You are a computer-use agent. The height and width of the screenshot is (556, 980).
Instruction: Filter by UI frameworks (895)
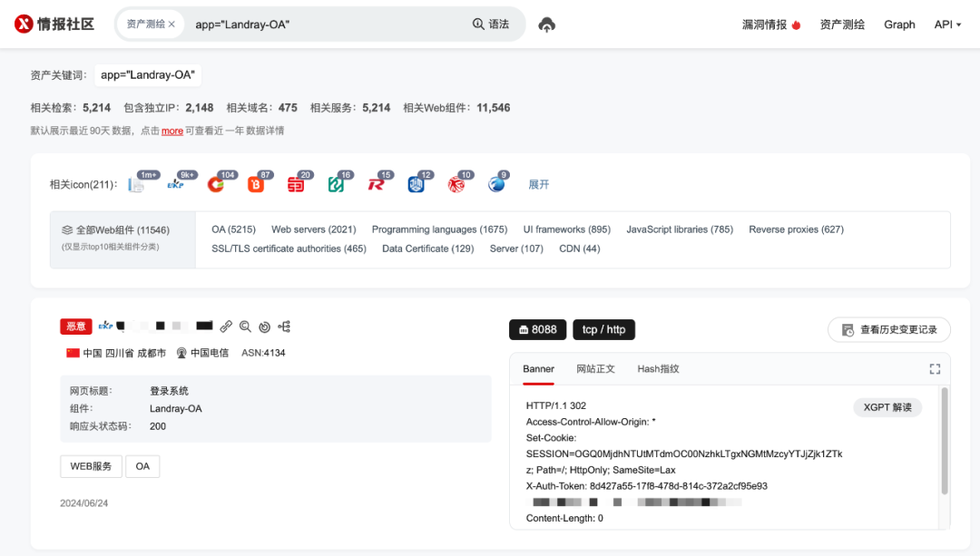pyautogui.click(x=567, y=229)
